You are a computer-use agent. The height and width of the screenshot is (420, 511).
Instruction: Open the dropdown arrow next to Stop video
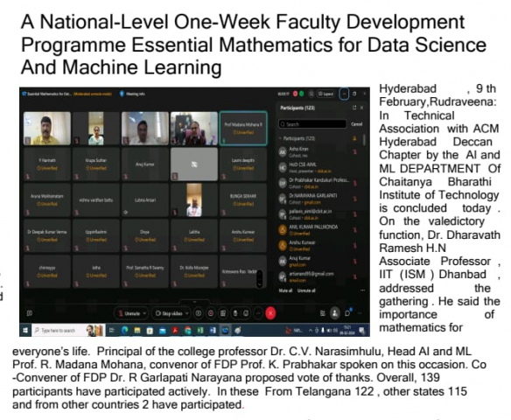(186, 313)
